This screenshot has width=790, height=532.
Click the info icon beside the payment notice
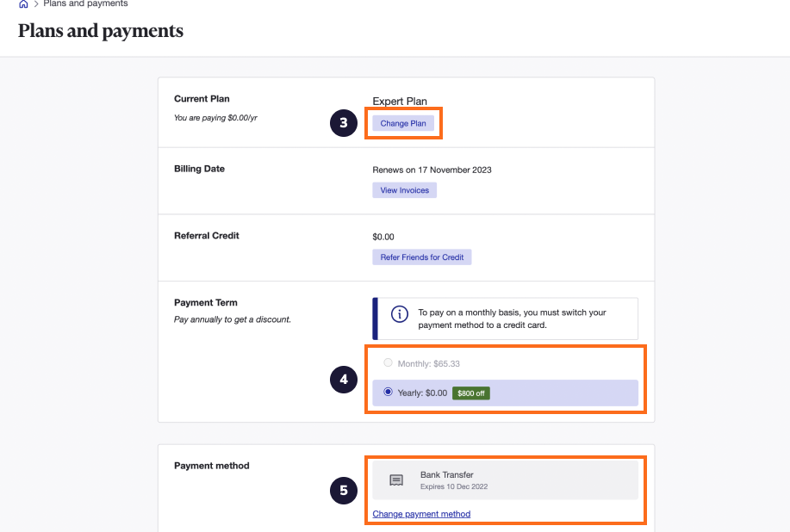point(398,314)
